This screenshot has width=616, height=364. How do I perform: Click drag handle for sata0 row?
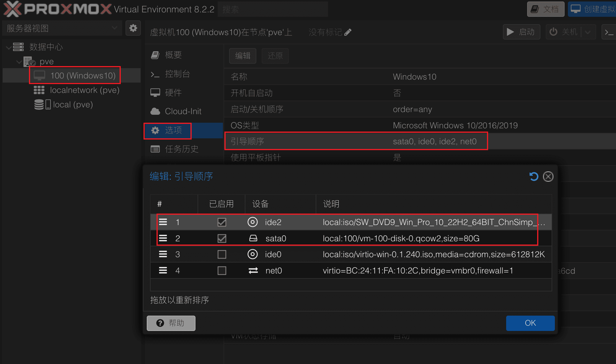point(163,238)
